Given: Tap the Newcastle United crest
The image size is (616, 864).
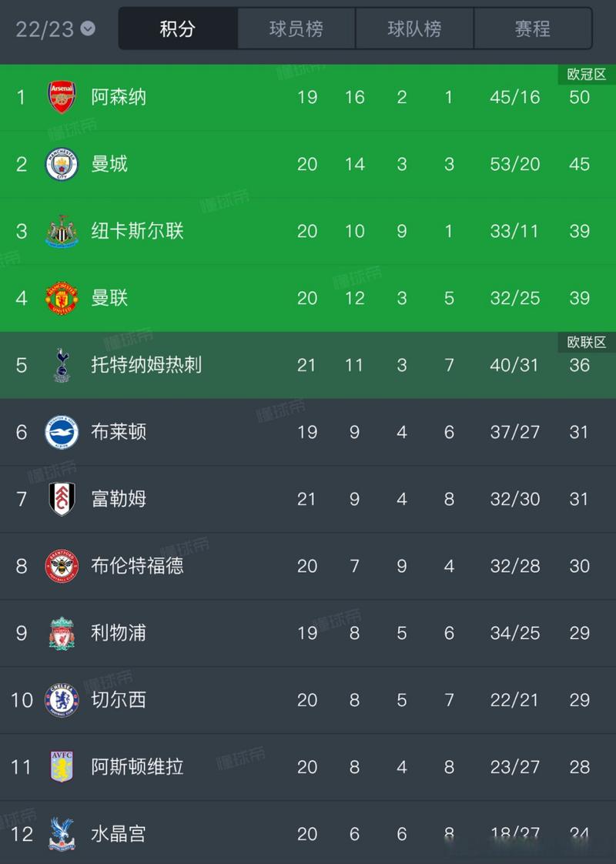Looking at the screenshot, I should click(62, 231).
